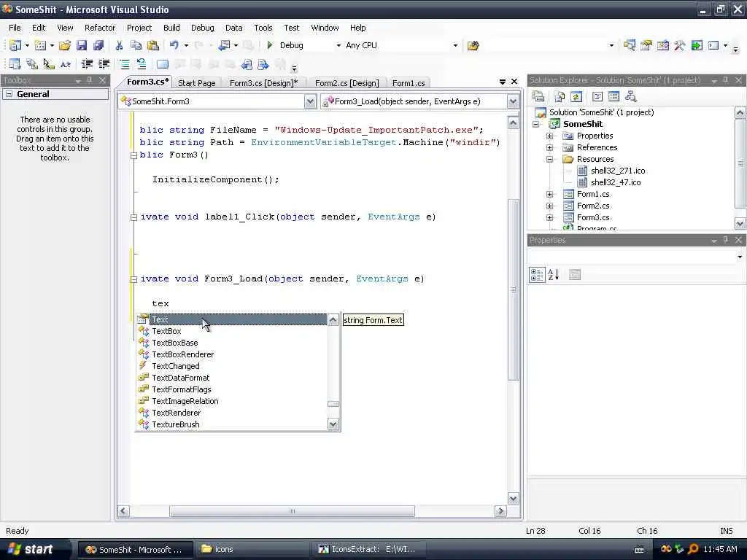
Task: Open the Form3_Load member dropdown
Action: [513, 101]
